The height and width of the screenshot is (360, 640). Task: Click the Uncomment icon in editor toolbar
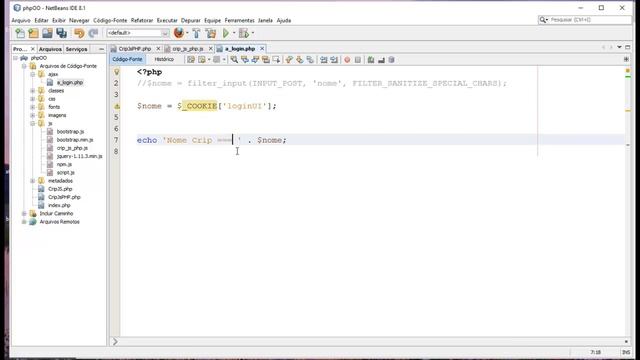coord(381,60)
